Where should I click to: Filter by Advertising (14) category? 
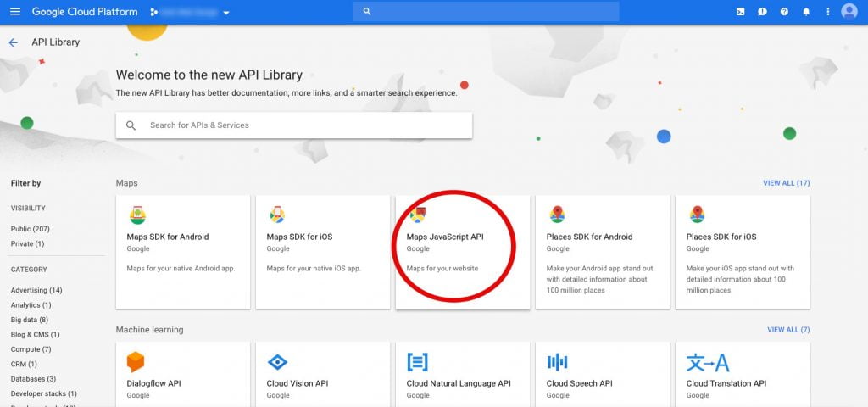[x=36, y=290]
